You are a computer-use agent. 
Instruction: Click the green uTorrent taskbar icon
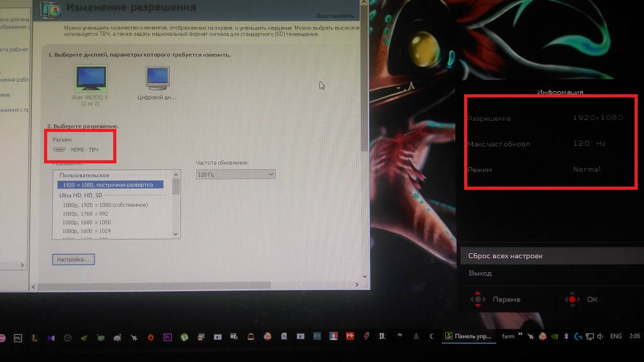pyautogui.click(x=184, y=337)
